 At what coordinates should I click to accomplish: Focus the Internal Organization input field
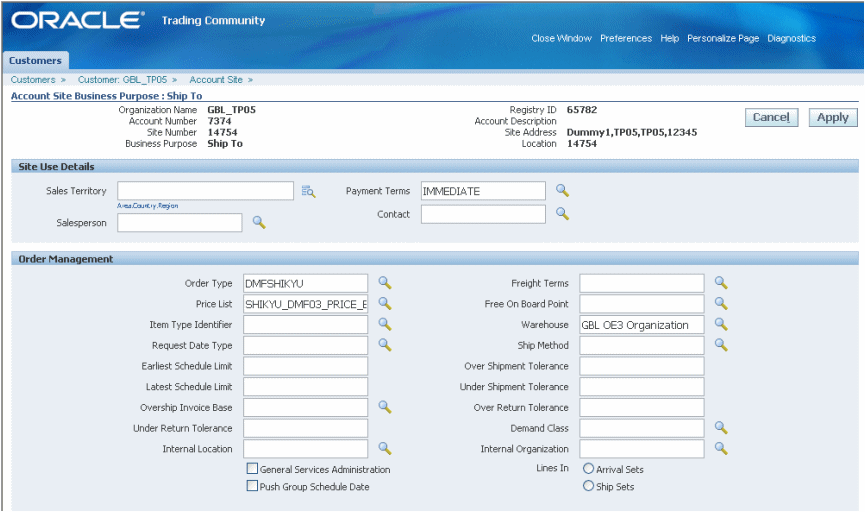(x=642, y=449)
